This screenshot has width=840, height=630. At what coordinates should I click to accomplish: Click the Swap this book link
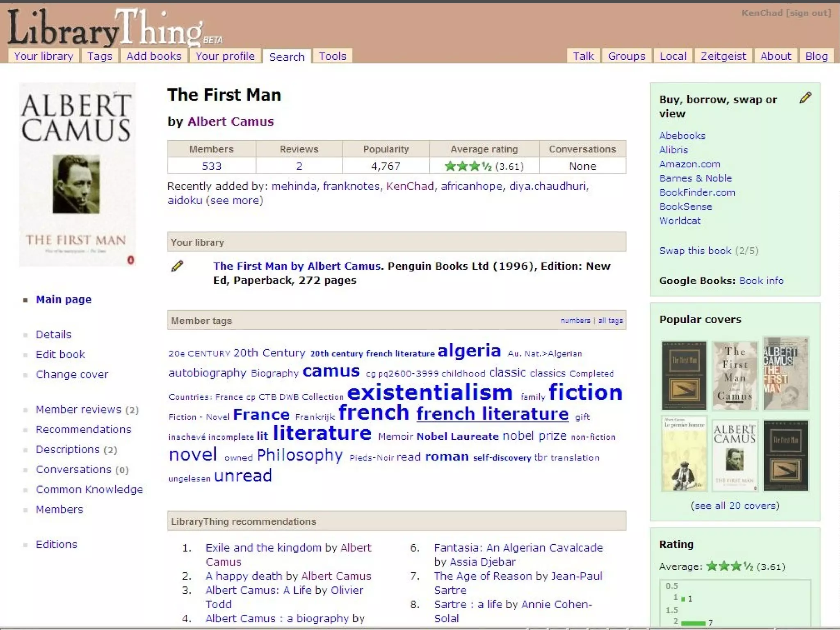(x=695, y=251)
